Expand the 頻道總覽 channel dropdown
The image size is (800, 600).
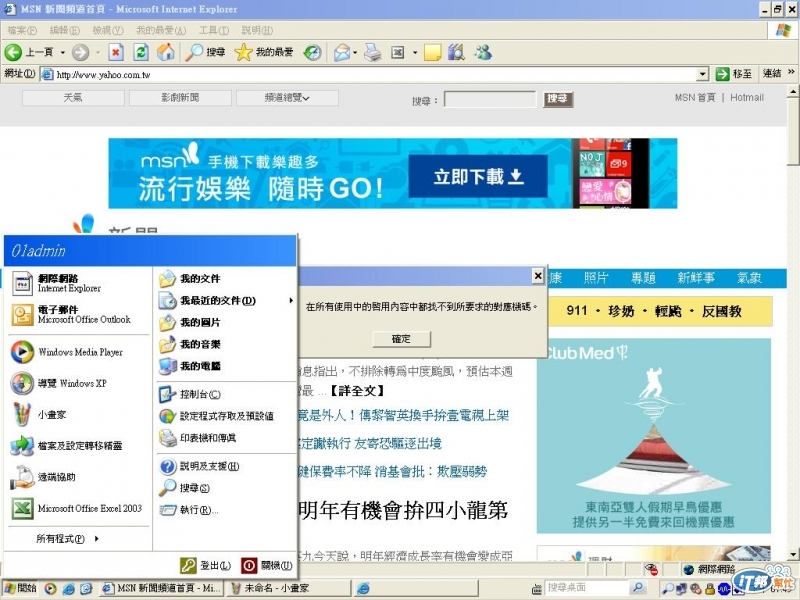point(287,98)
